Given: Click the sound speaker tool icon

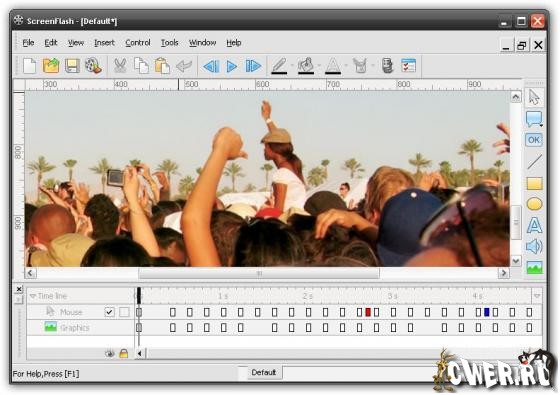Looking at the screenshot, I should pos(534,246).
